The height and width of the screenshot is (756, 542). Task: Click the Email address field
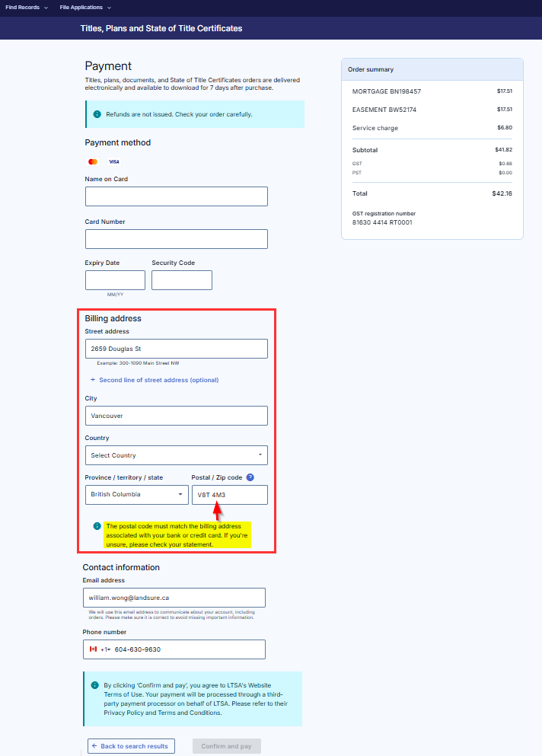coord(174,598)
